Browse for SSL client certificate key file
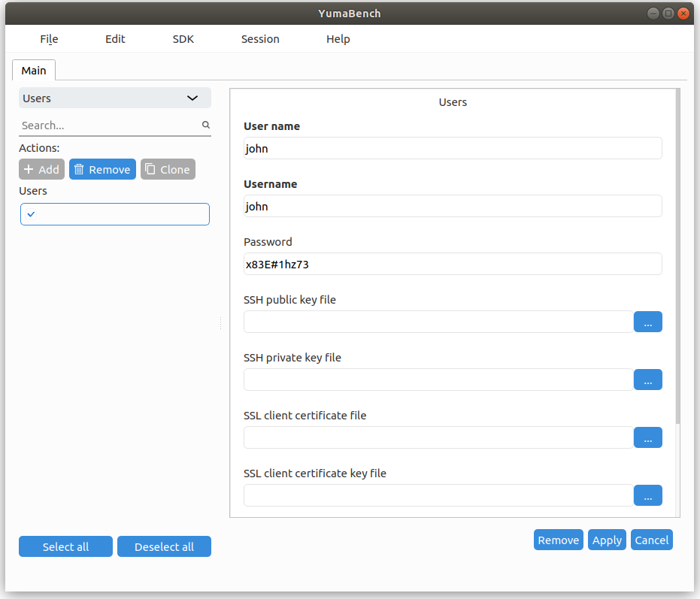 pos(648,495)
